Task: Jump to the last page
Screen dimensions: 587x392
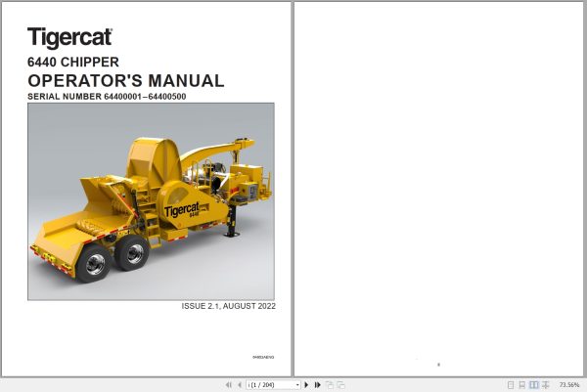Action: 318,385
